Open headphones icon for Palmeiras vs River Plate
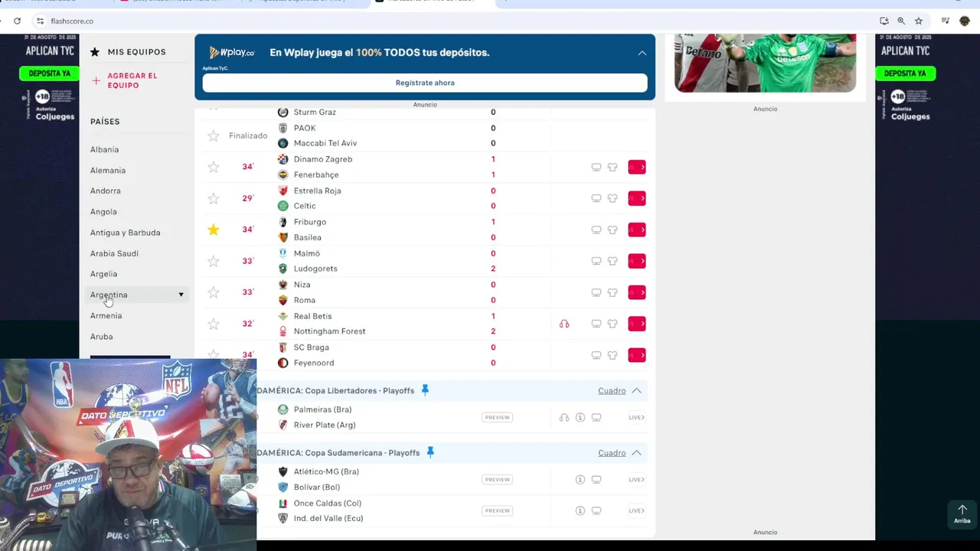980x551 pixels. point(564,417)
